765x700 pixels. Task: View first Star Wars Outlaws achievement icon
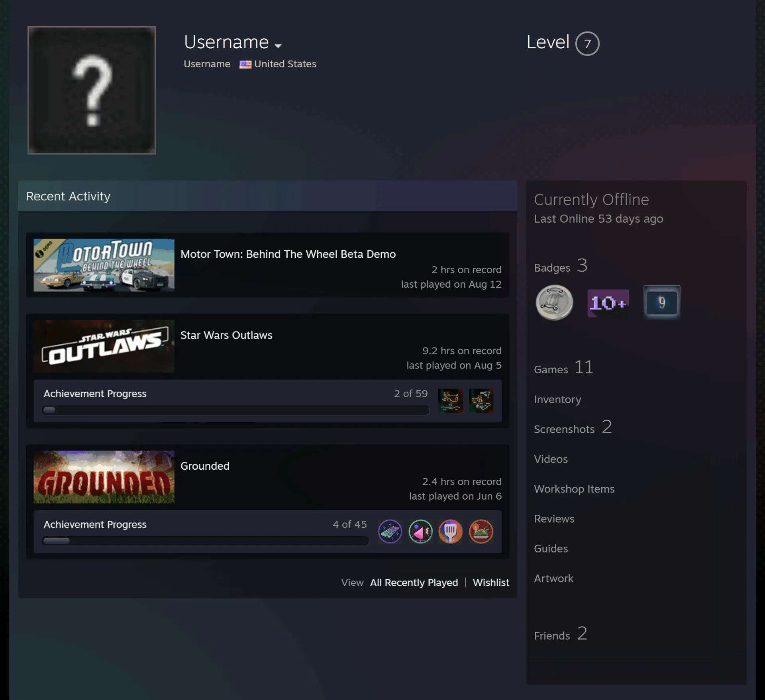pyautogui.click(x=450, y=400)
